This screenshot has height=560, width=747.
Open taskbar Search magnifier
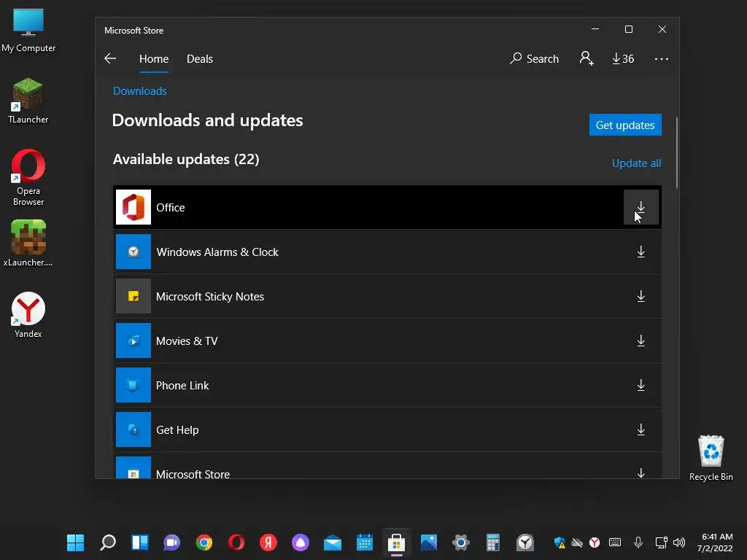(x=108, y=542)
